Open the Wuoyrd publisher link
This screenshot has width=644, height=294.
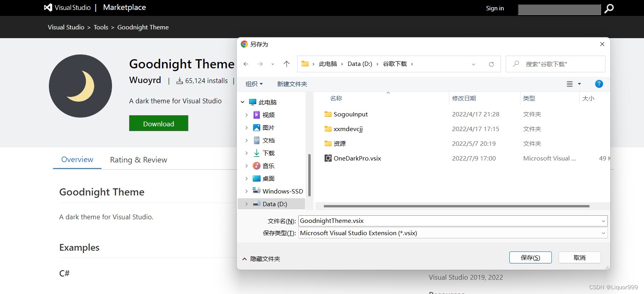(x=145, y=80)
